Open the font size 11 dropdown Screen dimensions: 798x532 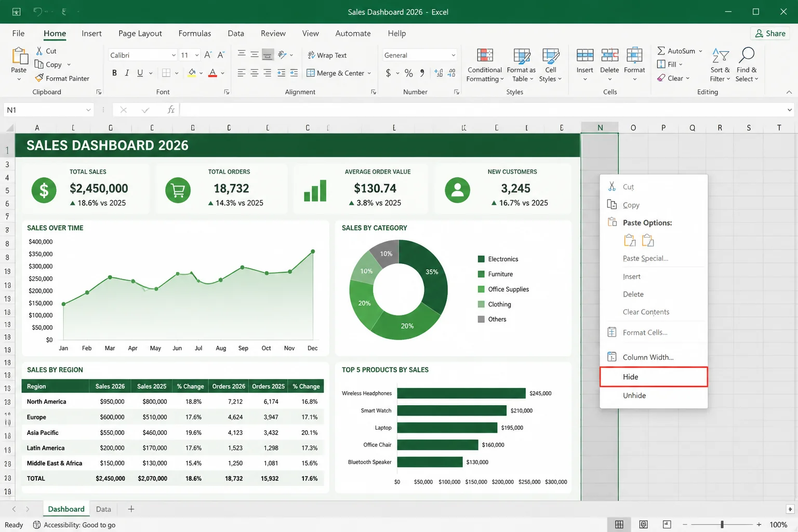click(x=197, y=55)
